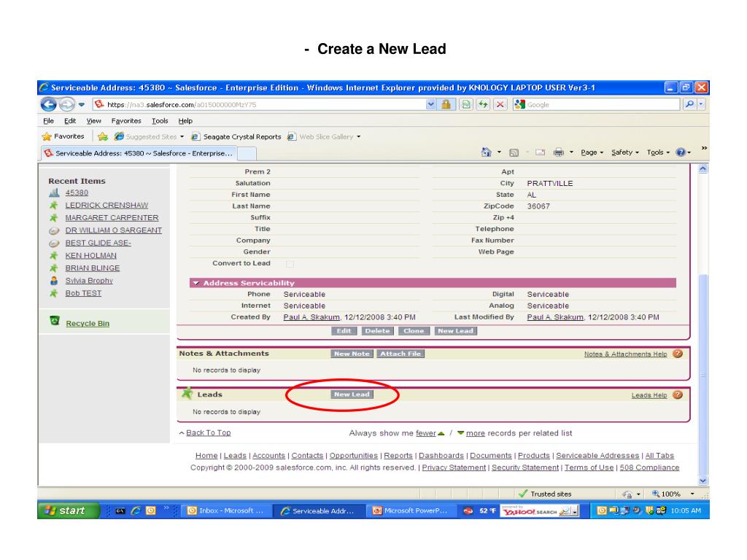The image size is (747, 560).
Task: Click the command prompt quick launch icon
Action: tap(120, 511)
